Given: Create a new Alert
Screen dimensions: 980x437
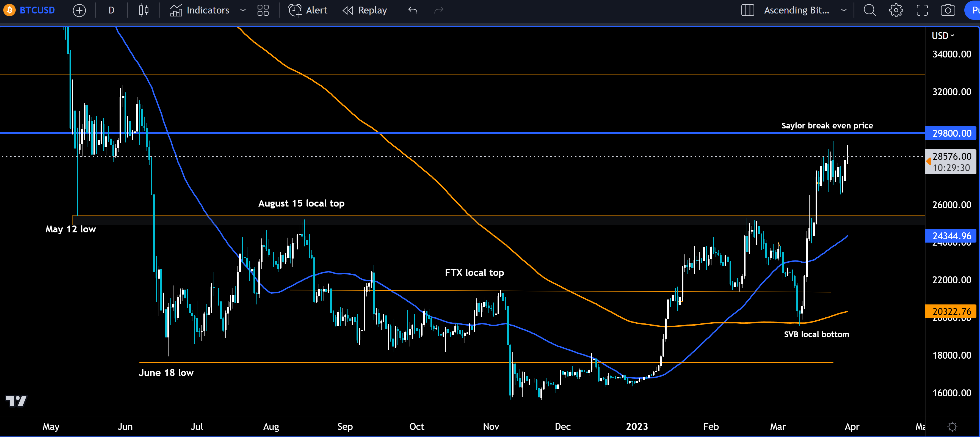Looking at the screenshot, I should click(x=308, y=10).
